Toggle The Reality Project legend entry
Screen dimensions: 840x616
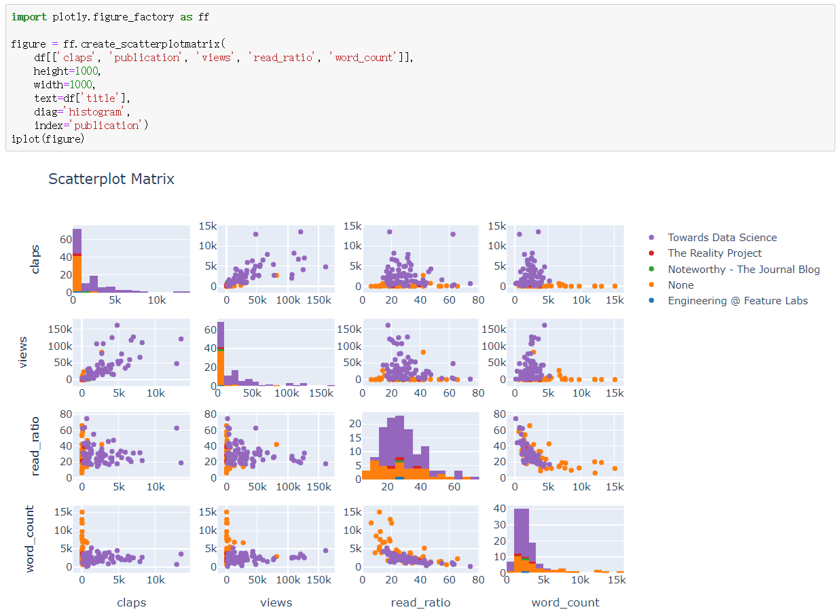(714, 253)
